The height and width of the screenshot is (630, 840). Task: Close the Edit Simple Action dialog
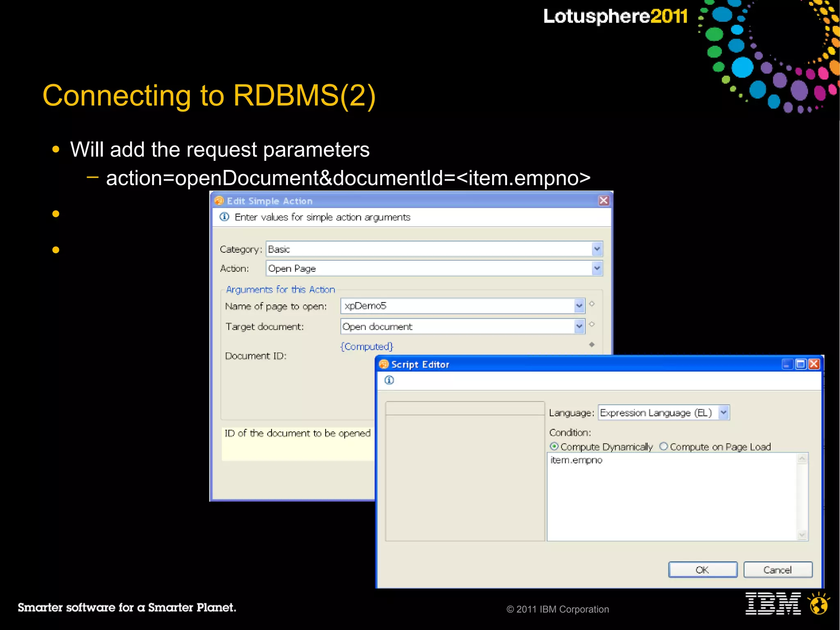[604, 200]
